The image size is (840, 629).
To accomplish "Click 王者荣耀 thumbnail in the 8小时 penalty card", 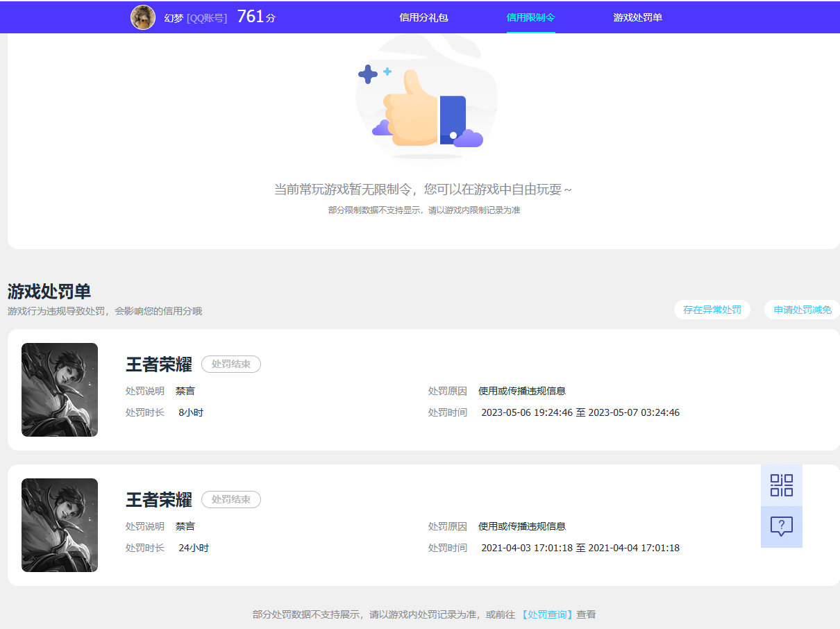I will coord(60,389).
